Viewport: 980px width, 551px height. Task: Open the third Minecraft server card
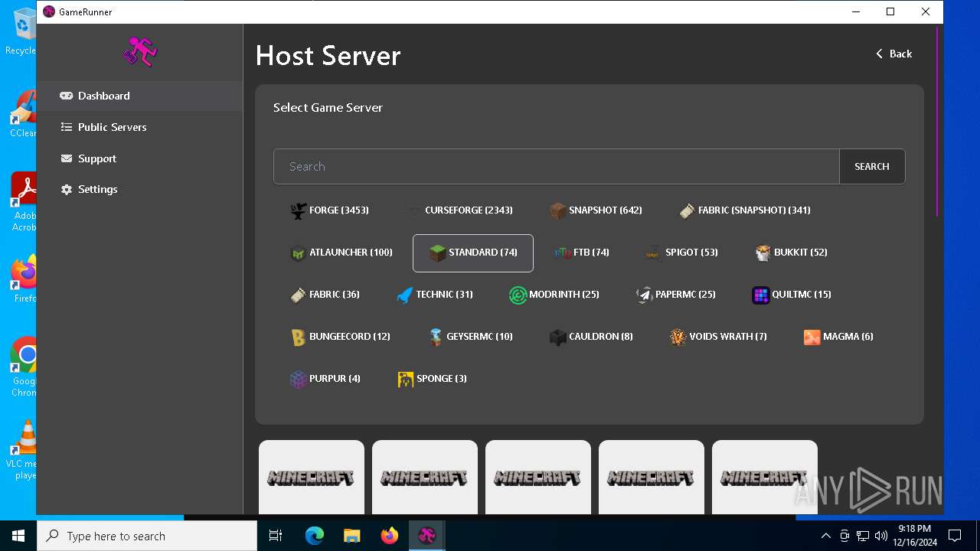538,477
